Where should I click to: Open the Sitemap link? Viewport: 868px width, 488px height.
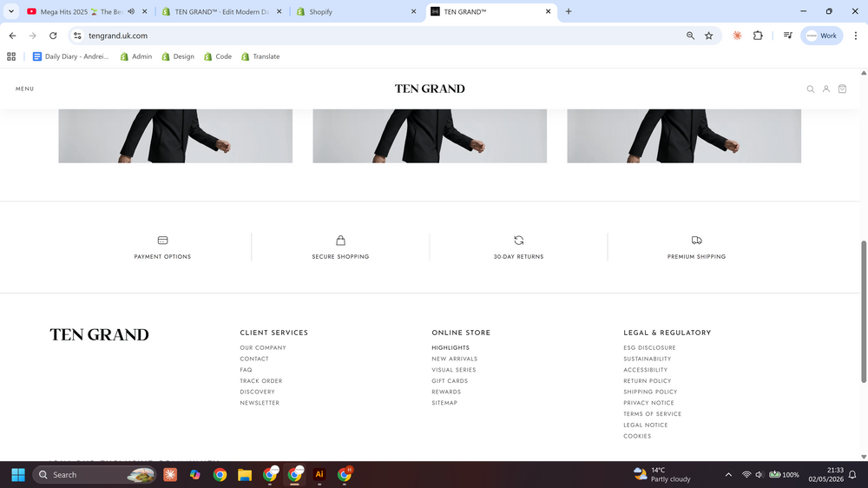click(x=444, y=403)
